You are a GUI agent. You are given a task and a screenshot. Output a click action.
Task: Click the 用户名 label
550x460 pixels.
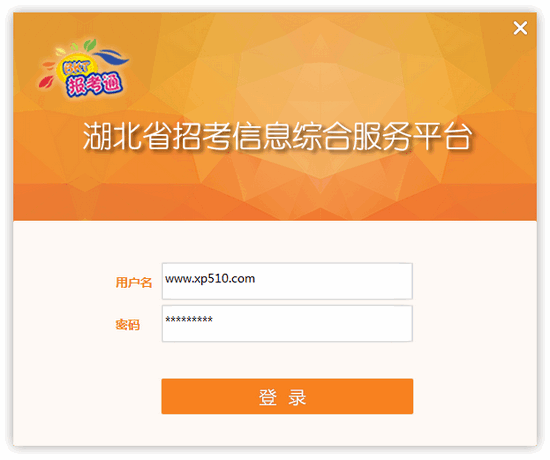[x=134, y=282]
